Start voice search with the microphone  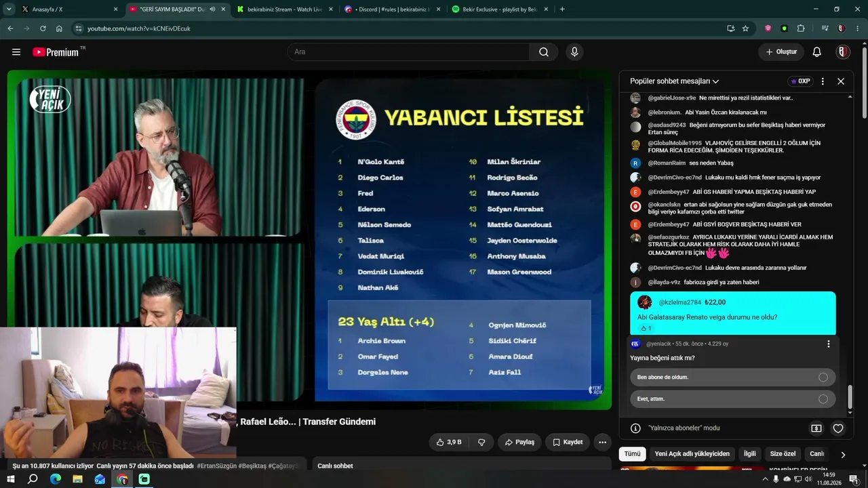(574, 52)
